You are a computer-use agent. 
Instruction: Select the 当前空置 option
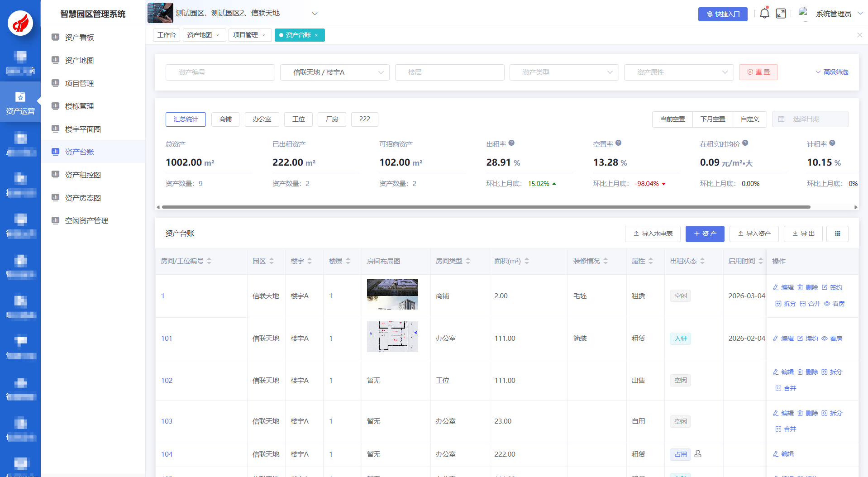coord(672,119)
